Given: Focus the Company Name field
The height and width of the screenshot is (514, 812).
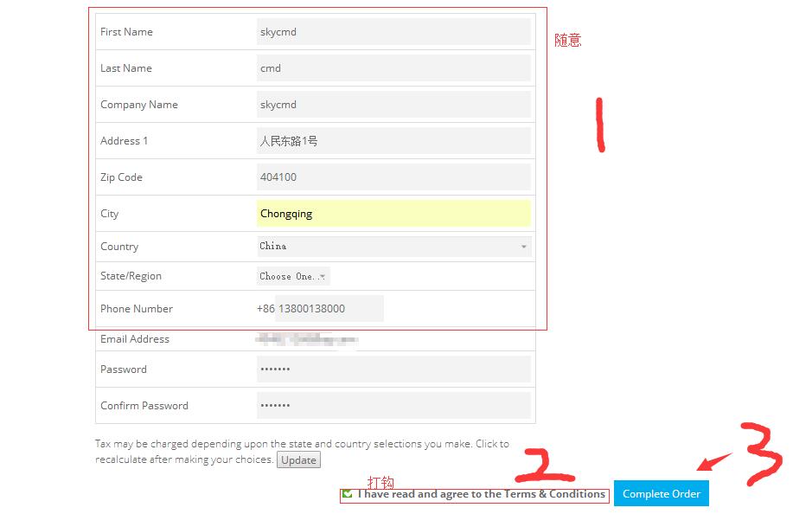Looking at the screenshot, I should (393, 105).
